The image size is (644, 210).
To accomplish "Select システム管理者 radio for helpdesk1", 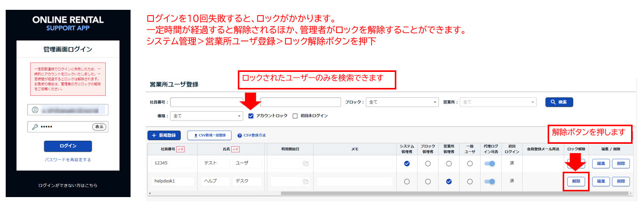I will pos(407,182).
